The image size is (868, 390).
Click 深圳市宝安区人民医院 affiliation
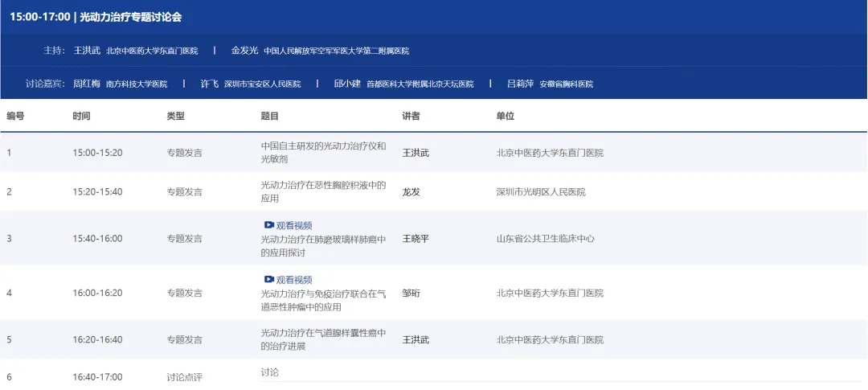point(262,84)
